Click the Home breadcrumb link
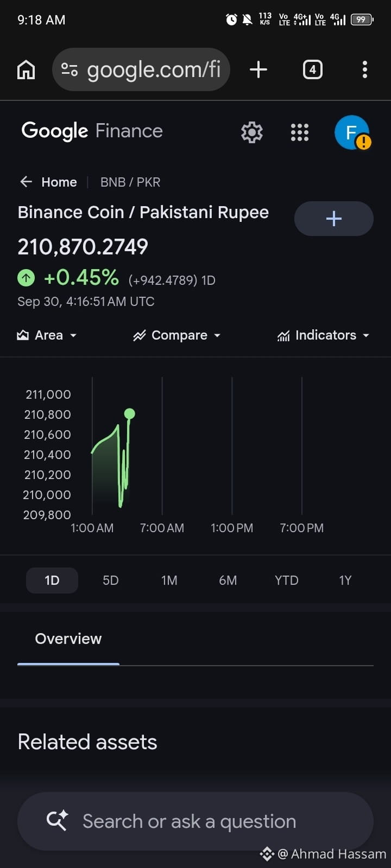This screenshot has height=868, width=391. tap(59, 182)
